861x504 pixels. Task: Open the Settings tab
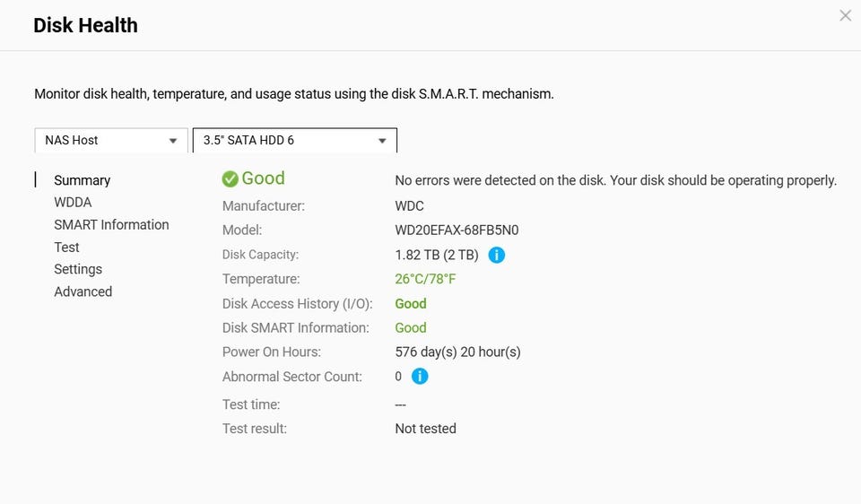tap(78, 269)
